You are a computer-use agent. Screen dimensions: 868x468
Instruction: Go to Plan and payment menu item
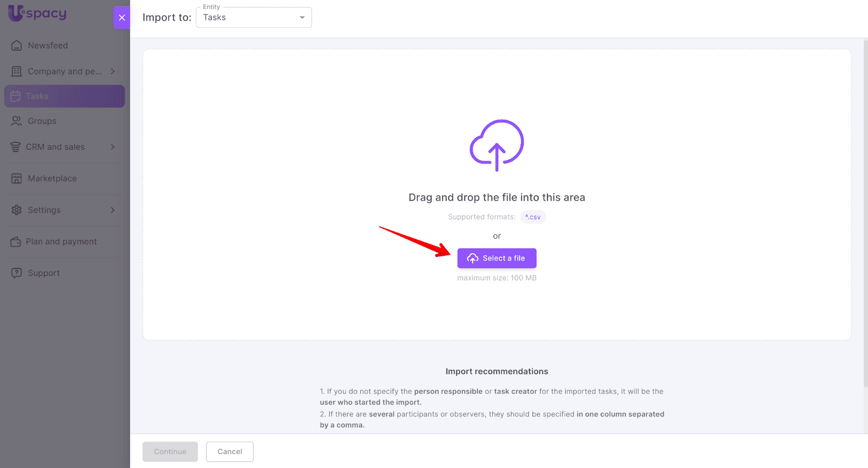[x=61, y=242]
